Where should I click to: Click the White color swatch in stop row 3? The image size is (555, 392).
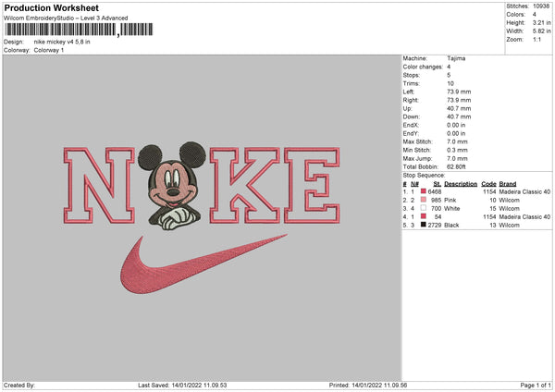pyautogui.click(x=424, y=208)
